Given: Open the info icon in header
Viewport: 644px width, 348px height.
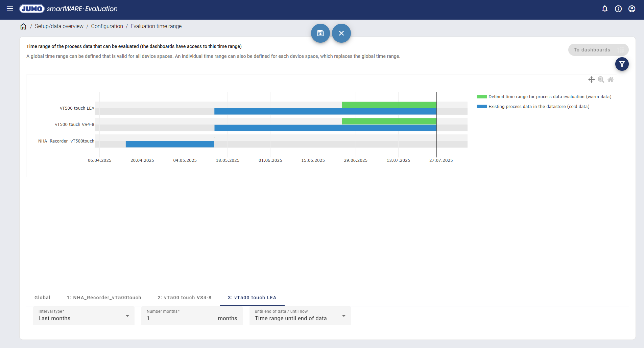Looking at the screenshot, I should (618, 9).
